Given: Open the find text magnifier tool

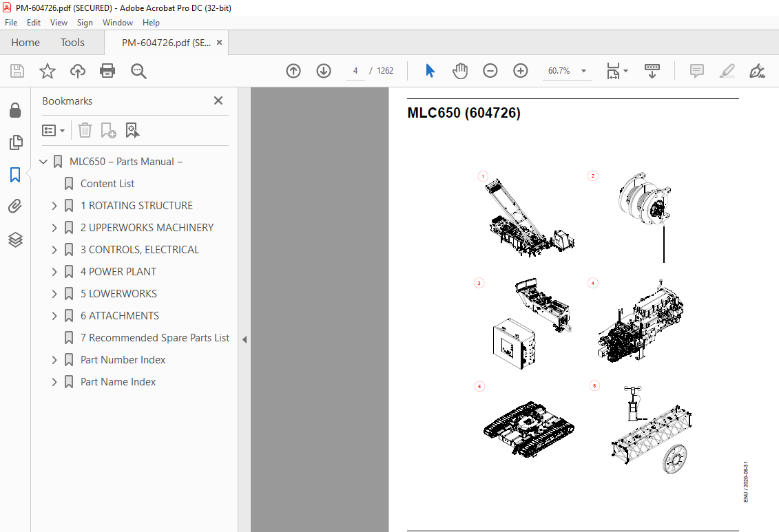Looking at the screenshot, I should click(138, 71).
